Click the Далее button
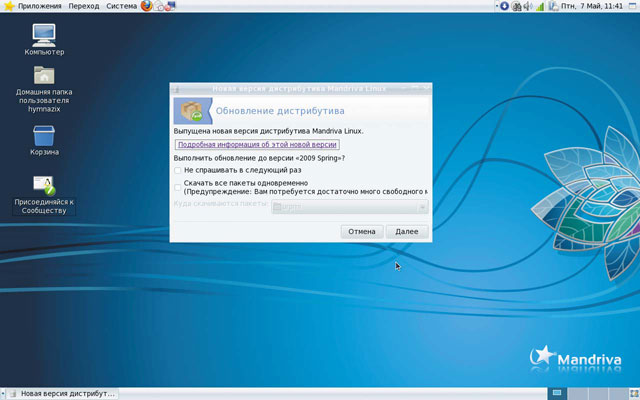640x400 pixels. click(x=407, y=231)
